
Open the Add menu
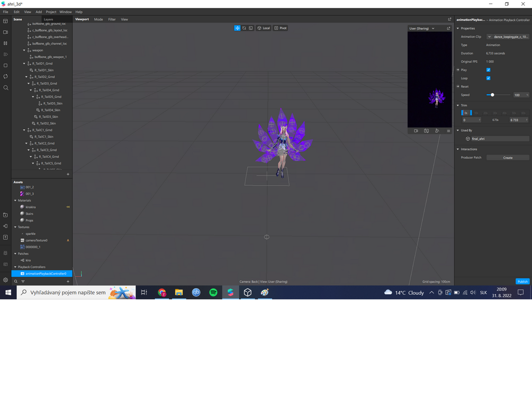[x=39, y=12]
